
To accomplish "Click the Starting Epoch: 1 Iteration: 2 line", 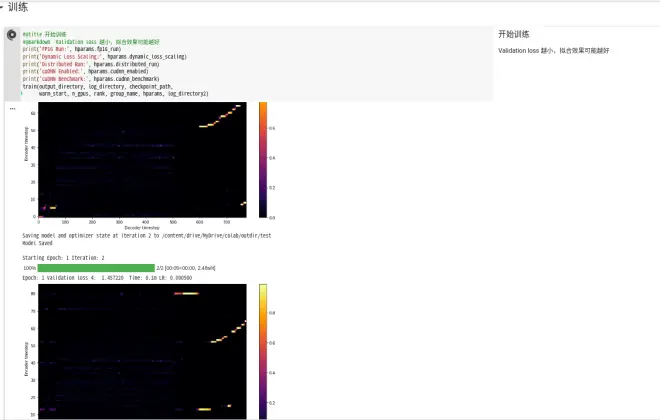I will point(63,258).
